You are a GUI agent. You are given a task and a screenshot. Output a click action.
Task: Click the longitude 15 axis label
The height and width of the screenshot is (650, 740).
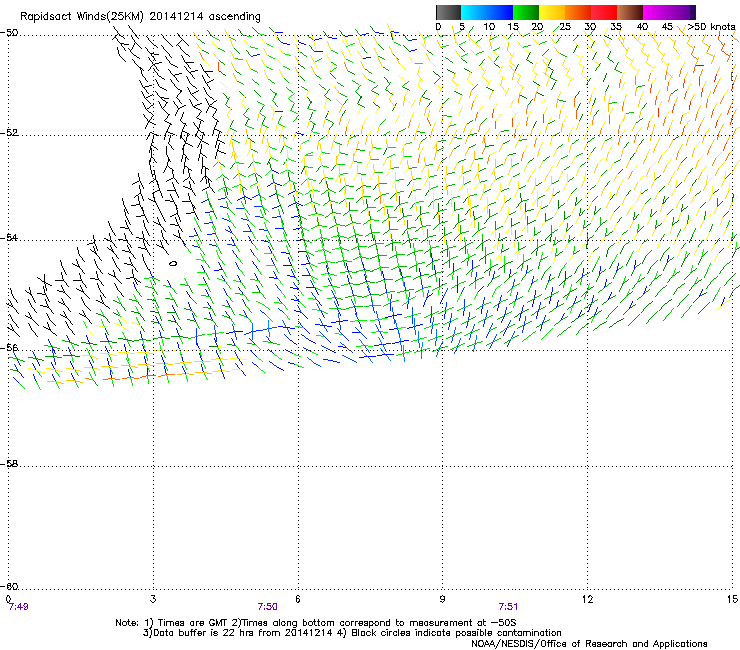732,599
